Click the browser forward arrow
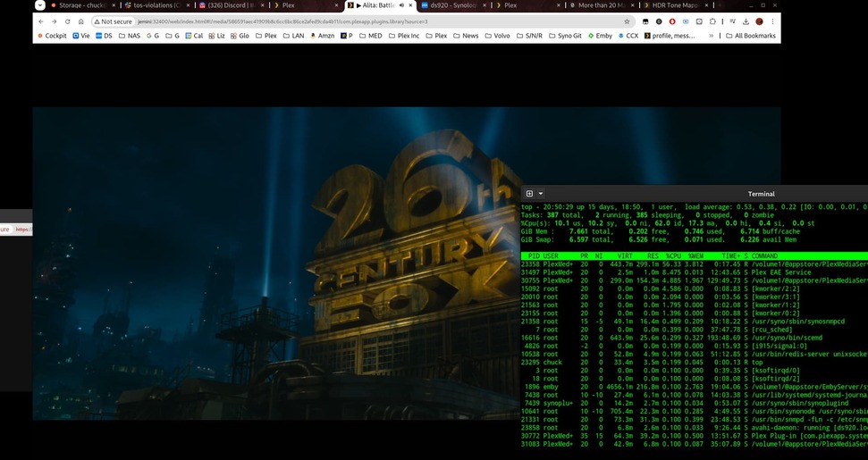Viewport: 868px width, 460px height. click(55, 21)
